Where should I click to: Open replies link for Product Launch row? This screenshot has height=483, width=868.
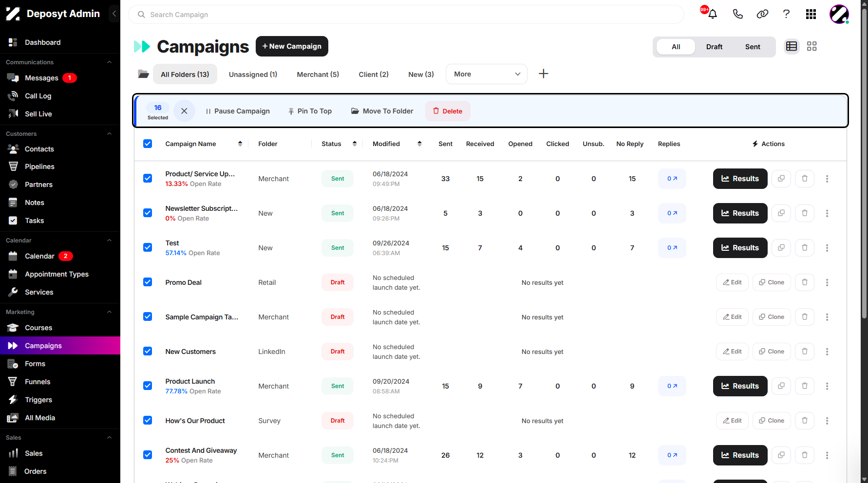coord(672,386)
